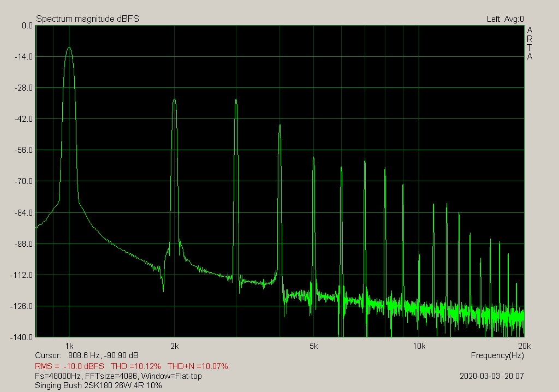Click the '2020-03-03 20:07' timestamp
Screen dimensions: 559x392
pyautogui.click(x=492, y=376)
